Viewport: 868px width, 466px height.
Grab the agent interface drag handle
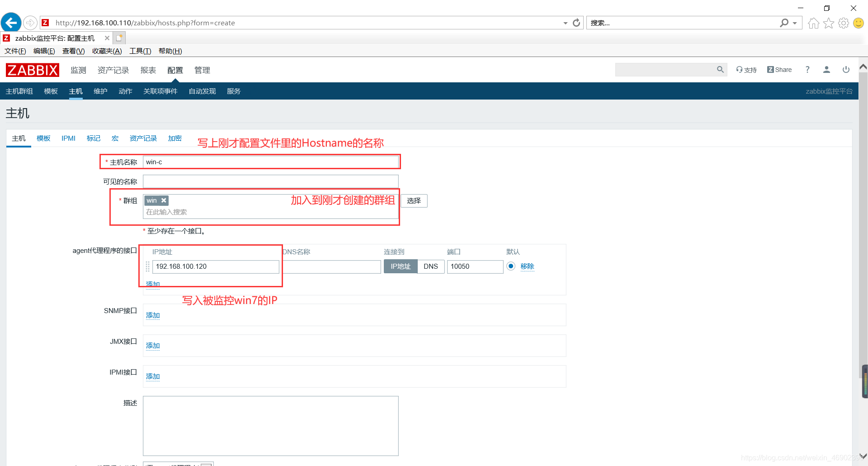147,266
